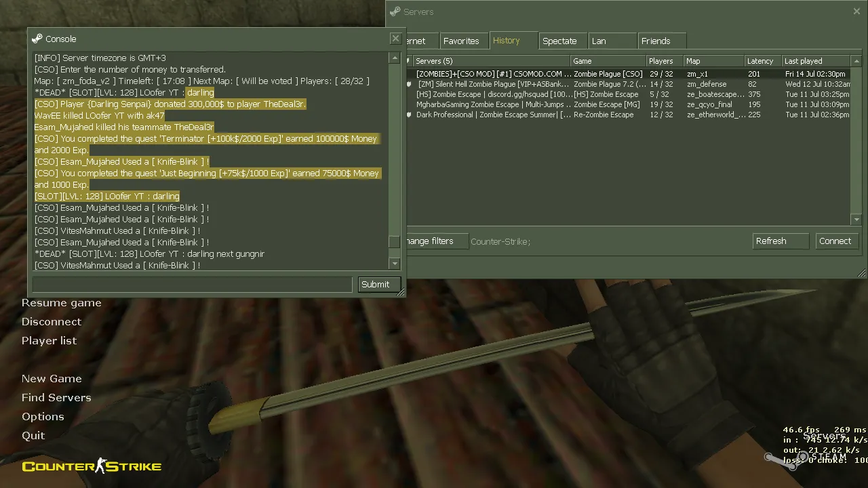The height and width of the screenshot is (488, 868).
Task: Click the shield icon beside Dark Professional server
Action: tap(409, 115)
